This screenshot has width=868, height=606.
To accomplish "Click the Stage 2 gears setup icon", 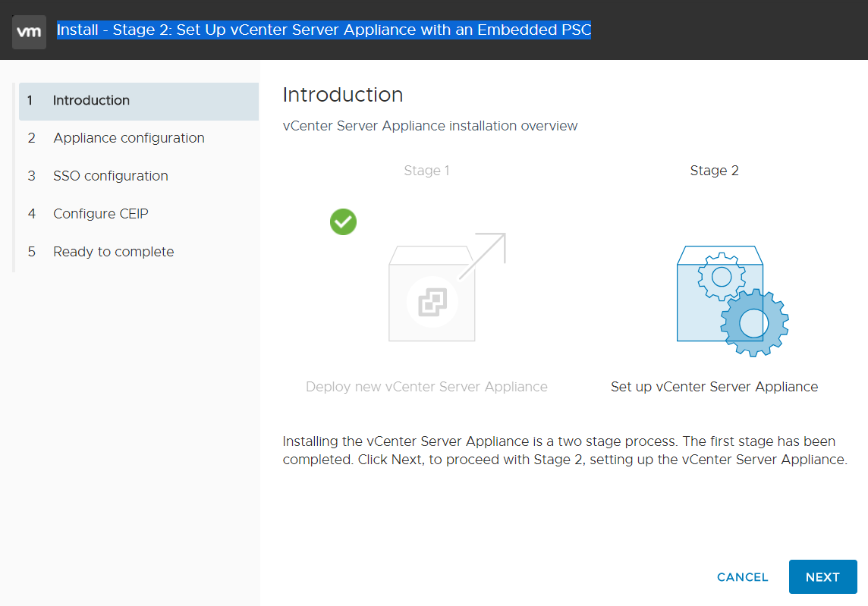I will (732, 301).
